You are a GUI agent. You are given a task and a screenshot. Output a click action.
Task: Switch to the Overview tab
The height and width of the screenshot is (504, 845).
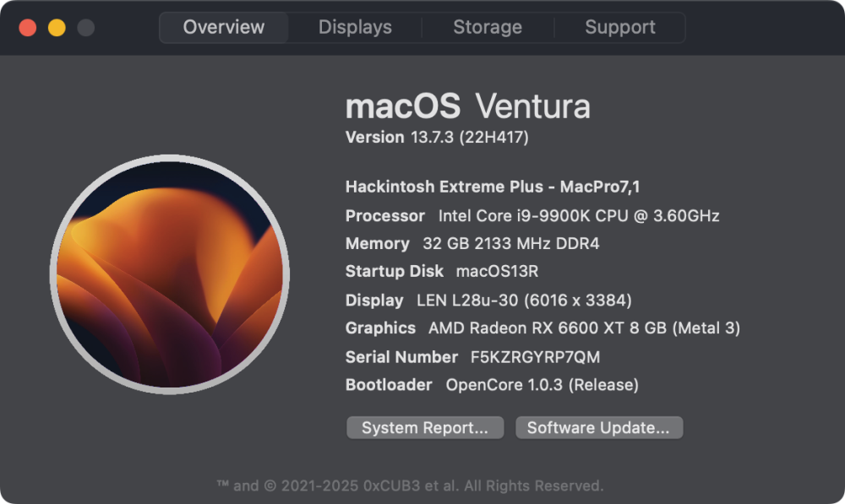pos(224,28)
